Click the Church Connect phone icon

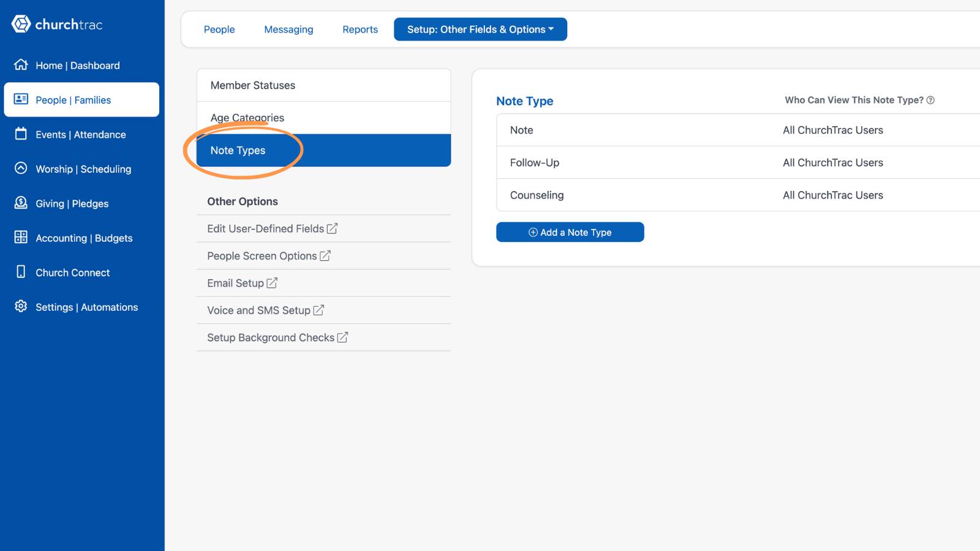[21, 272]
